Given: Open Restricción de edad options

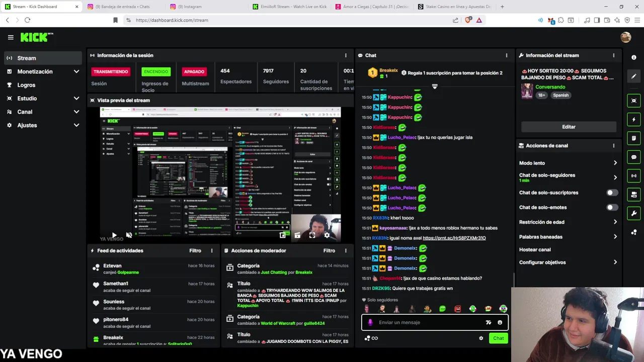Looking at the screenshot, I should [568, 222].
